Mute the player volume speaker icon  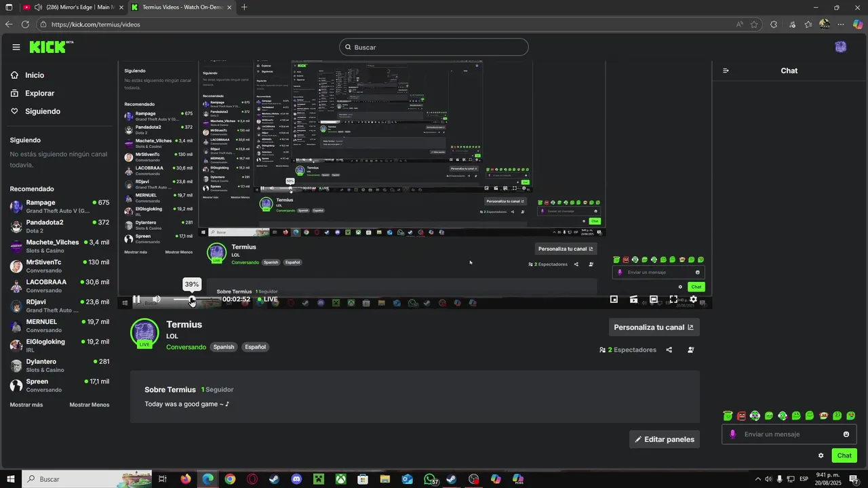click(x=157, y=299)
